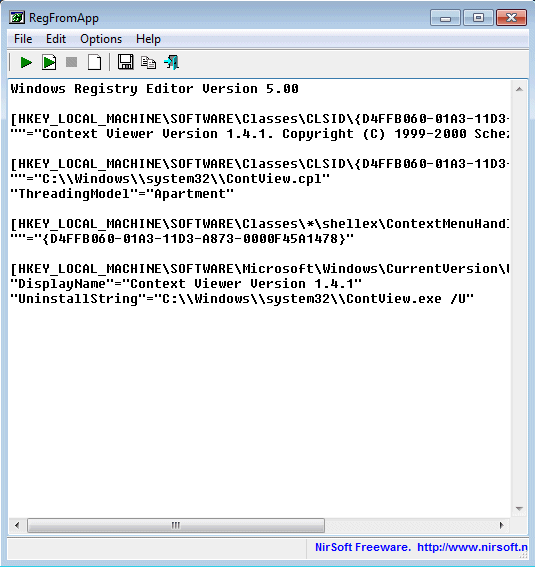The height and width of the screenshot is (567, 535).
Task: Click the RegFromApp title bar application icon
Action: pyautogui.click(x=17, y=17)
